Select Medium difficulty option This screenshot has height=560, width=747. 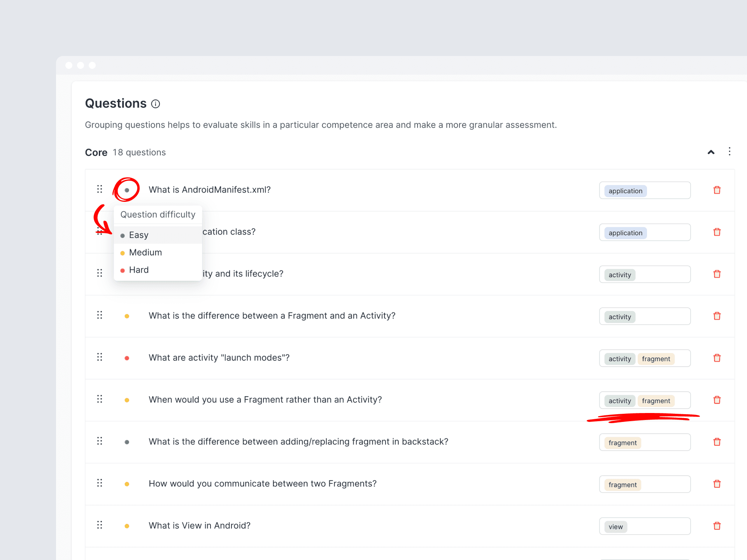(x=145, y=253)
